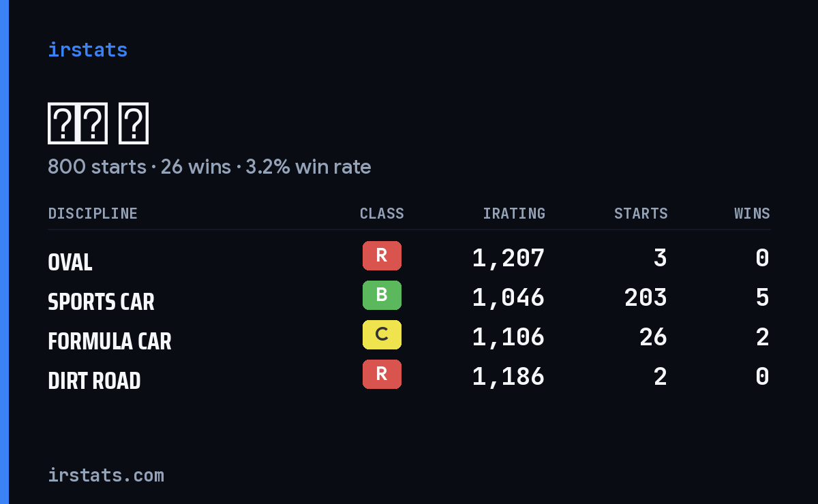Open the irstats.com footer link
The height and width of the screenshot is (504, 818).
pos(106,475)
